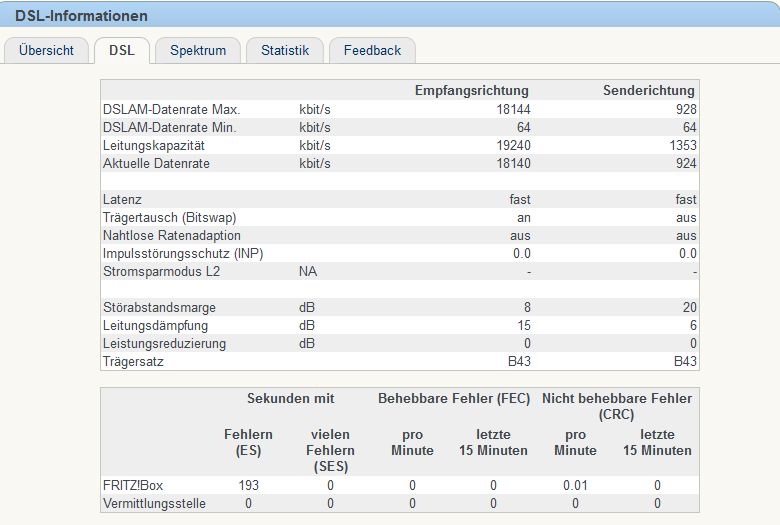
Task: Click the Stromsparmodus L2 label
Action: (x=161, y=272)
